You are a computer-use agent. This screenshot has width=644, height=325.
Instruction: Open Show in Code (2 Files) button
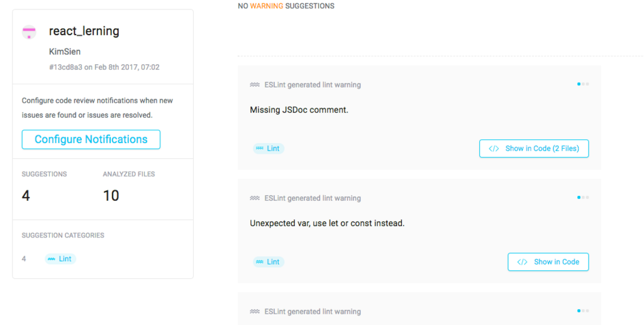click(534, 149)
